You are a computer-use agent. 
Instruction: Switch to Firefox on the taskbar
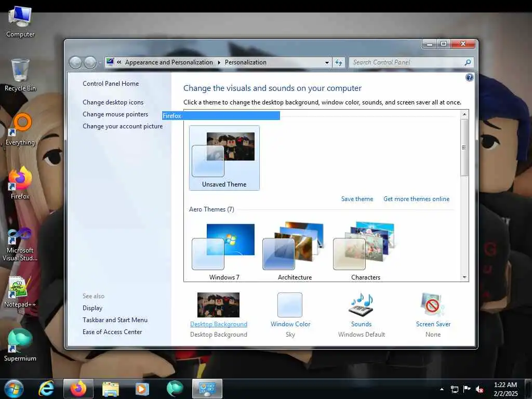point(78,389)
